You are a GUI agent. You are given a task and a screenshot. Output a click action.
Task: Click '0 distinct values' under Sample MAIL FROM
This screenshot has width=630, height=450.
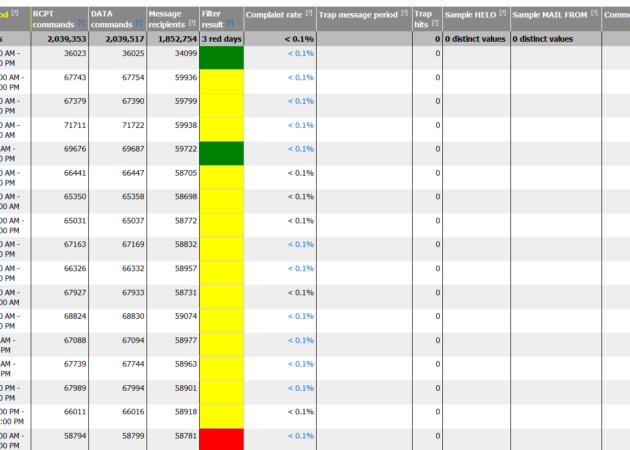coord(543,39)
